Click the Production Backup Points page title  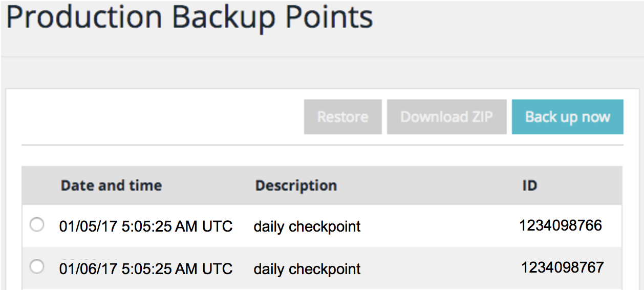(x=189, y=18)
